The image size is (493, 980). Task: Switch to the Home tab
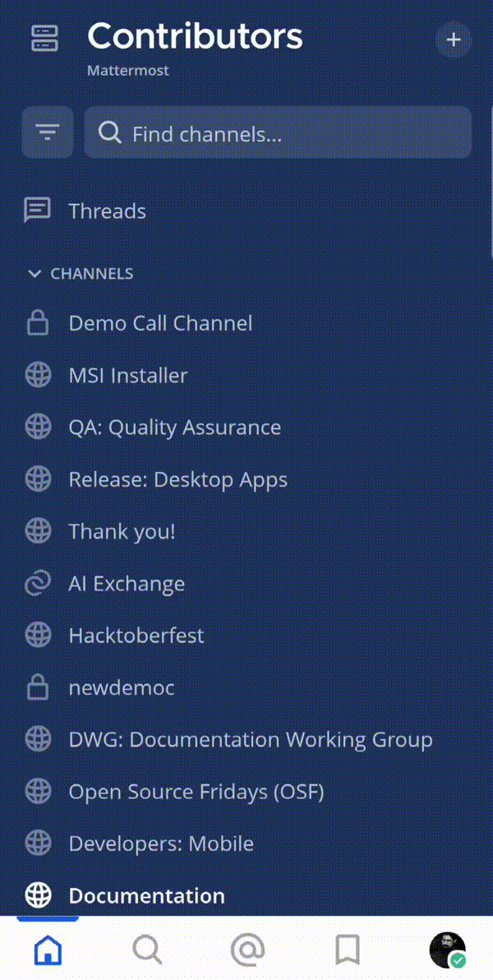pos(48,950)
